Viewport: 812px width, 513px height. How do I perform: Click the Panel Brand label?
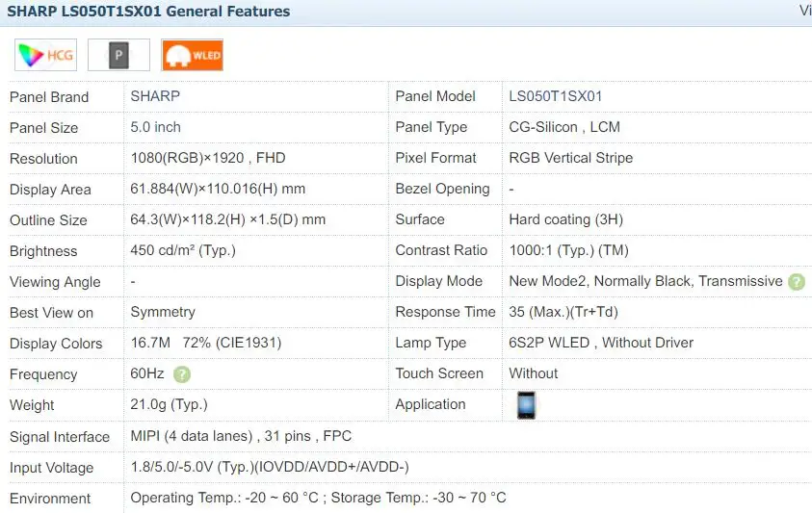pyautogui.click(x=49, y=97)
